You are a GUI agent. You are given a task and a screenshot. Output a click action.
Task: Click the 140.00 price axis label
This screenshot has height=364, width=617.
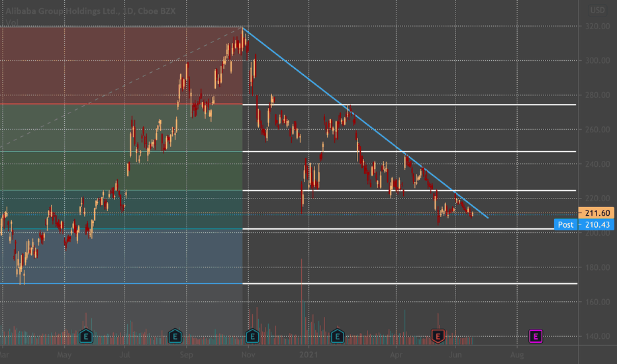coord(597,336)
